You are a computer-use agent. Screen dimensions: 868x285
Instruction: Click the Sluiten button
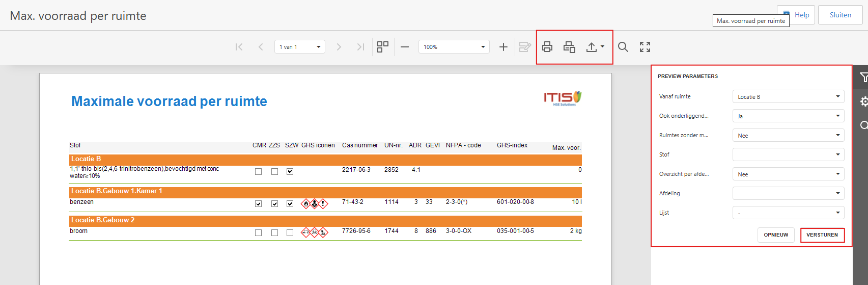point(840,15)
